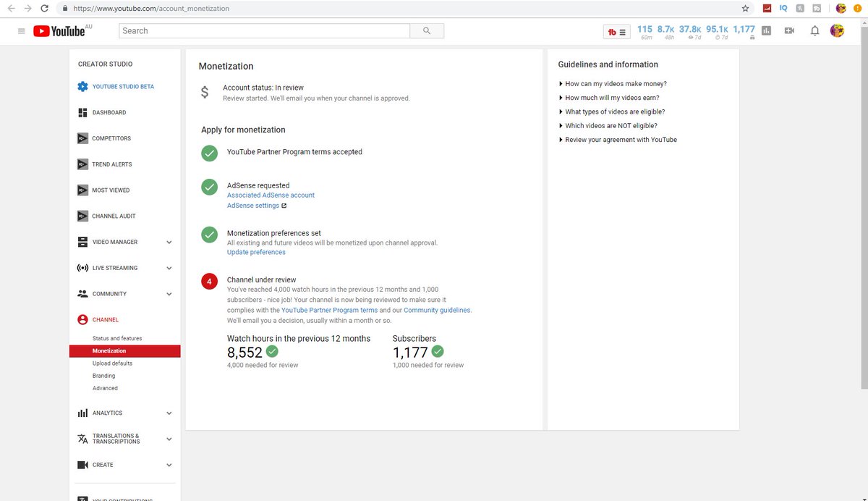Click the AdSense settings external-link icon

tap(284, 206)
